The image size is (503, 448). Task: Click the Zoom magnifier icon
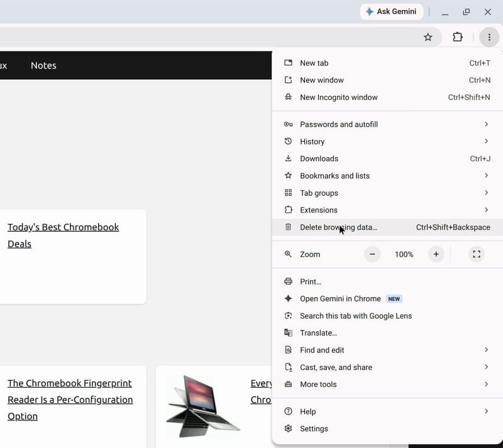288,254
